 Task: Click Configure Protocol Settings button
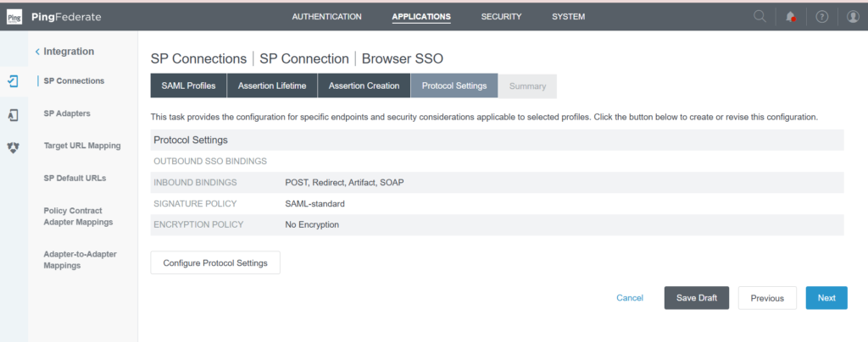pyautogui.click(x=215, y=262)
